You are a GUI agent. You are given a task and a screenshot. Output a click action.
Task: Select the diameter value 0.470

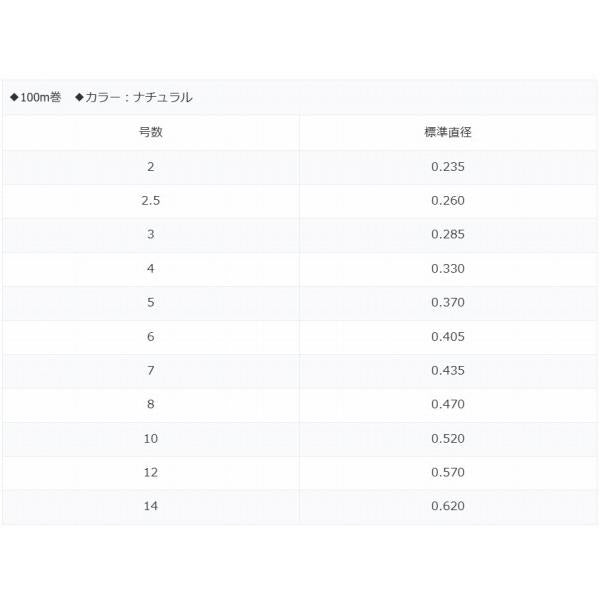[448, 404]
